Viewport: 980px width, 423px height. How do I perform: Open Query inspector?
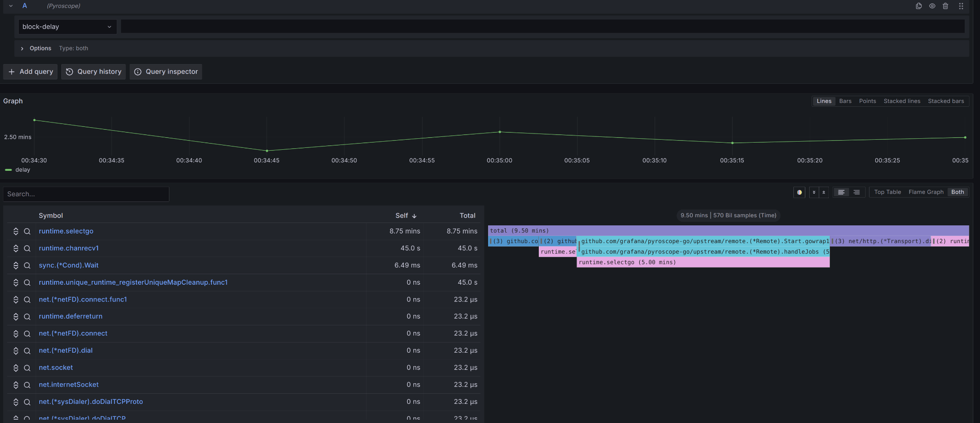[166, 72]
